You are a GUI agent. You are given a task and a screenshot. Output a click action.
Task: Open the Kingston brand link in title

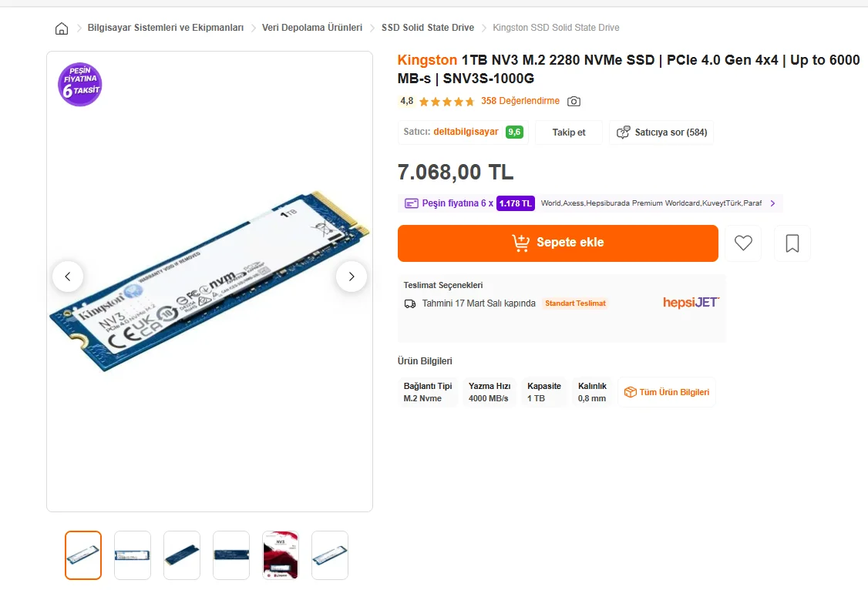(427, 60)
